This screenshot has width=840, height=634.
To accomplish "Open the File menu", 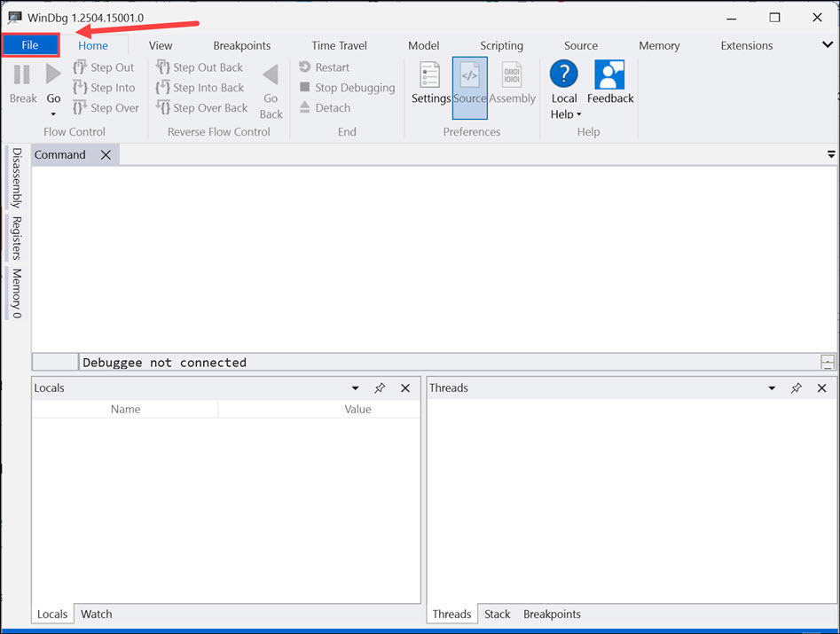I will [x=30, y=45].
